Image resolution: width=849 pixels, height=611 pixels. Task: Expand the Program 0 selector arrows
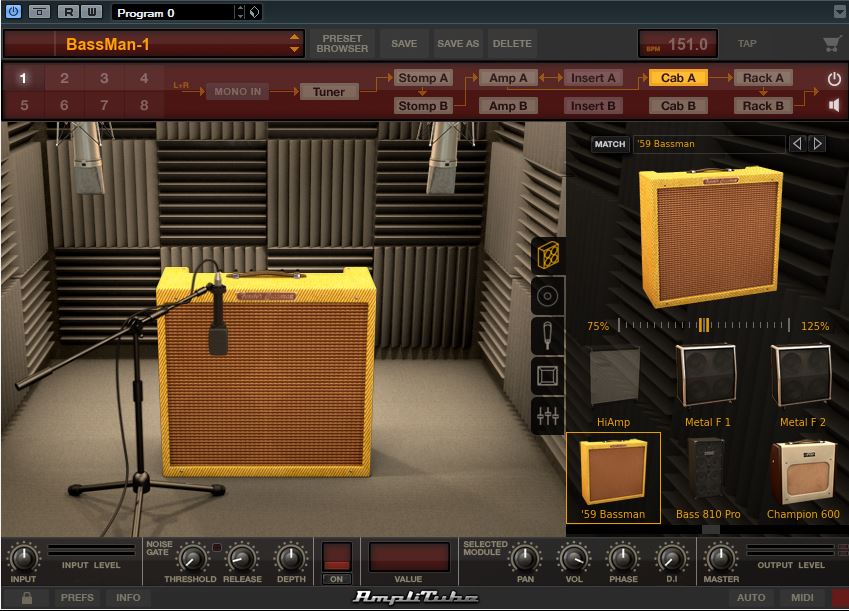(x=239, y=13)
